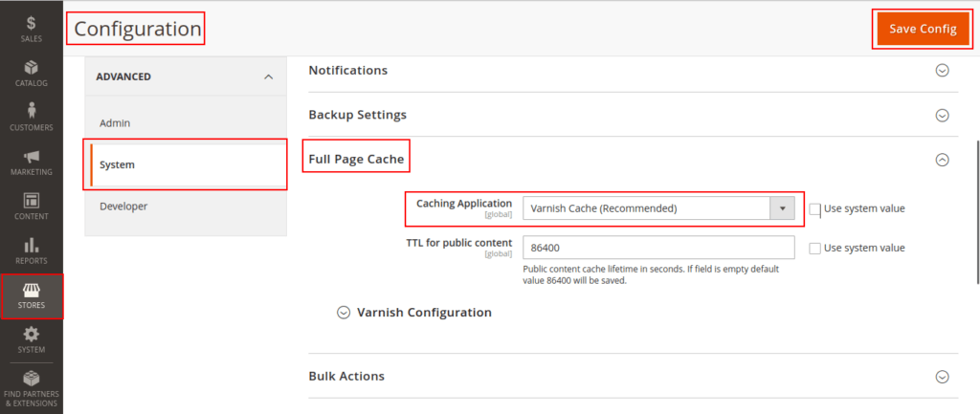Select the Developer configuration tab
The height and width of the screenshot is (414, 980).
[123, 206]
